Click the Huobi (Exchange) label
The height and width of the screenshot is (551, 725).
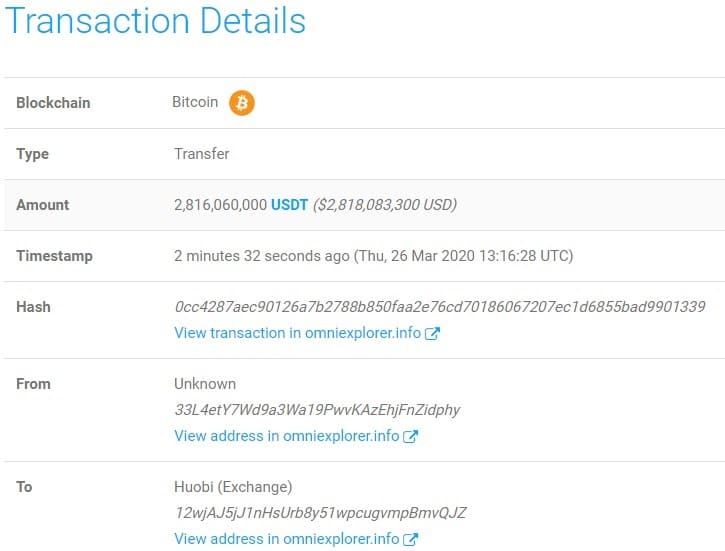(233, 487)
